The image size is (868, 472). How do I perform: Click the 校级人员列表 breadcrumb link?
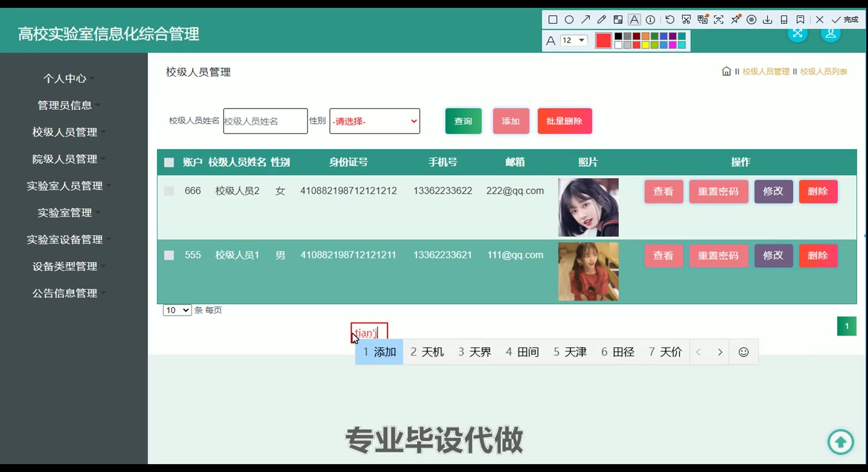pos(824,71)
